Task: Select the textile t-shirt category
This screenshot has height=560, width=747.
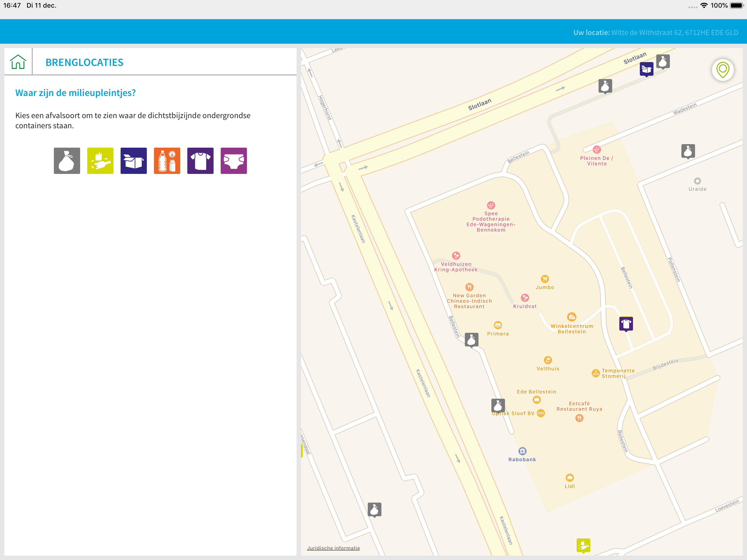Action: (x=200, y=161)
